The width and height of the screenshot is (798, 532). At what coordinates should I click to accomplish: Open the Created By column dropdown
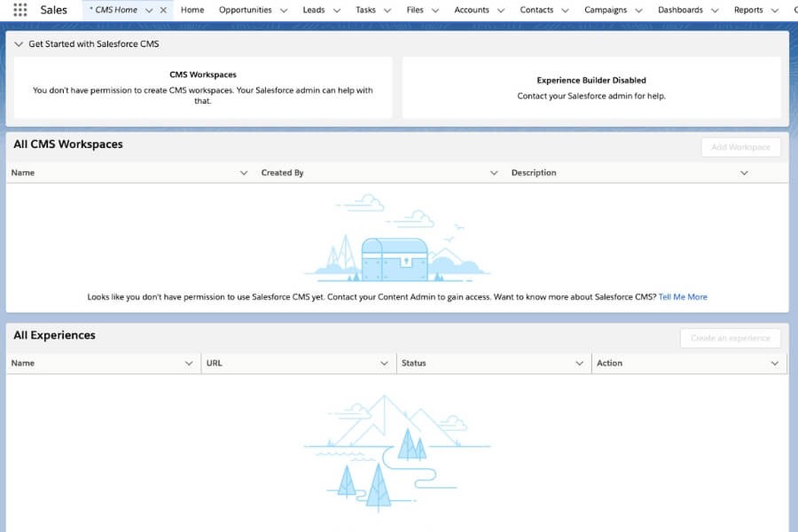494,172
